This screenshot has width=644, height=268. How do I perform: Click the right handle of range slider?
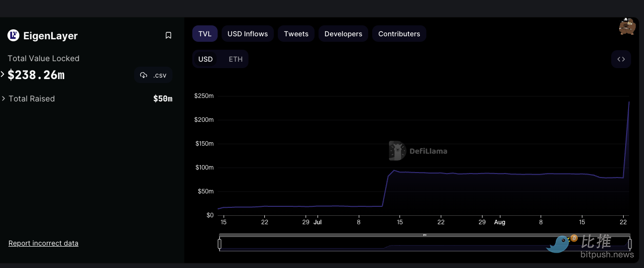tap(630, 244)
